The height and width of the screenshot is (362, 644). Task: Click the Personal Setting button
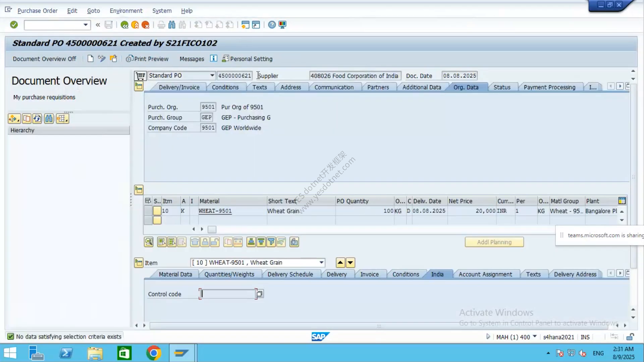click(247, 59)
